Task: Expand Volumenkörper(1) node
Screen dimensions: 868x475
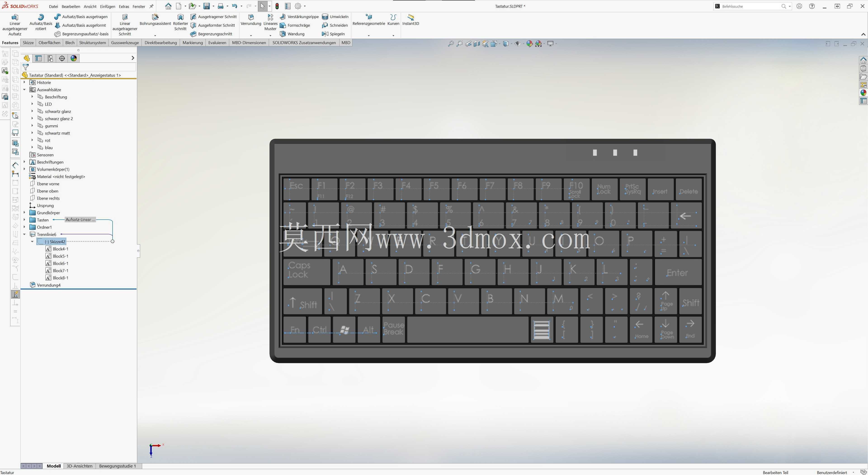Action: tap(24, 169)
